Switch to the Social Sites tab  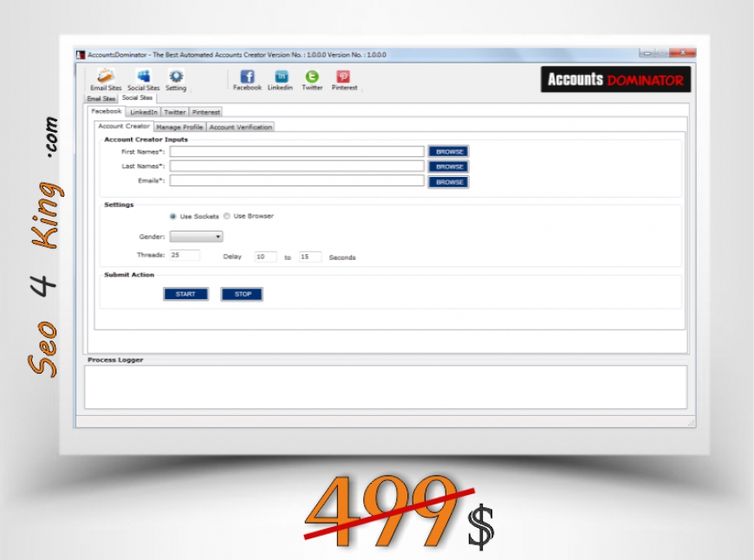tap(137, 98)
